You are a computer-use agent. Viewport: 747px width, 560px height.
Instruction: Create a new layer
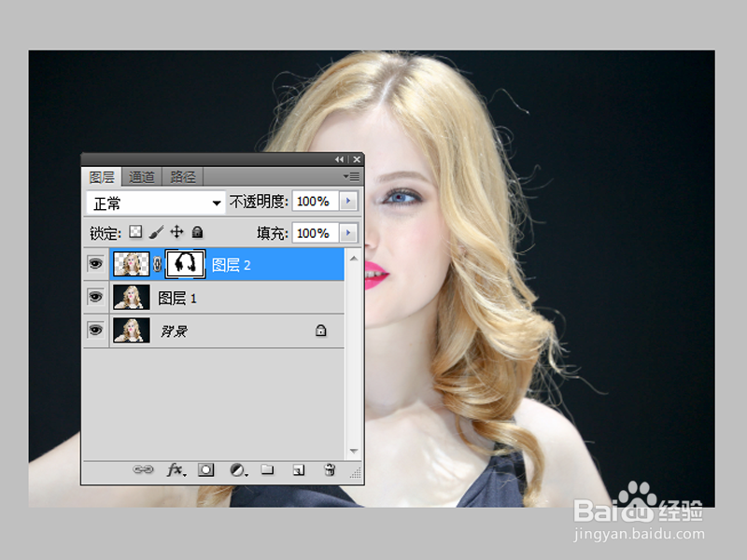(299, 470)
